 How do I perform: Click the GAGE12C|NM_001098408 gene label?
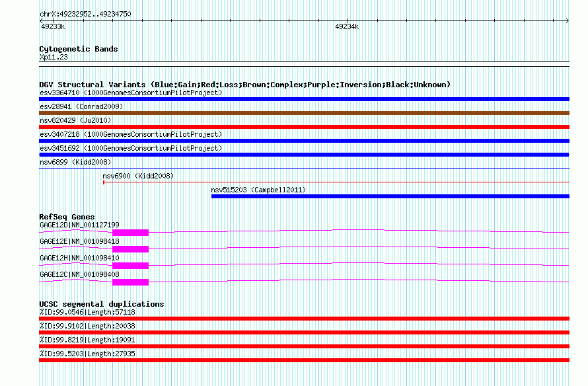click(x=79, y=274)
